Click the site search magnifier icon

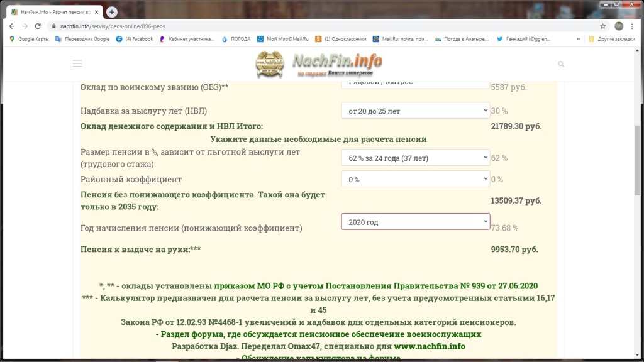coord(561,64)
